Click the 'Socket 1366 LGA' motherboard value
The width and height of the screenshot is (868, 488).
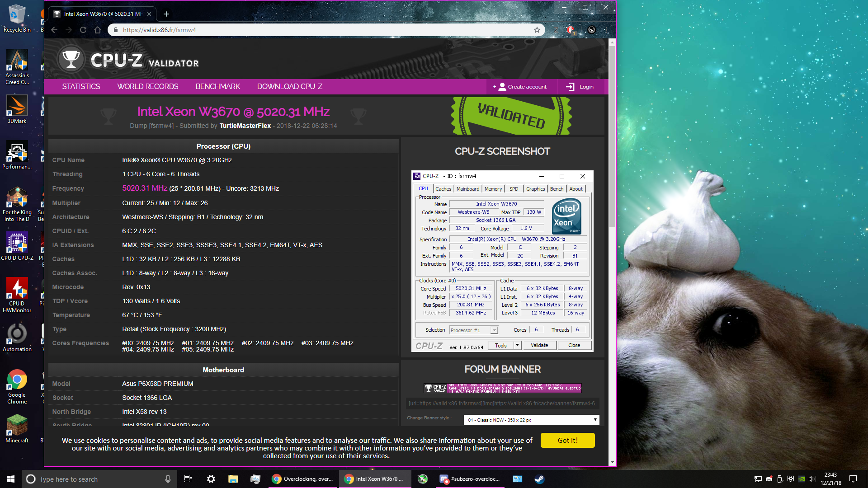[x=147, y=398]
